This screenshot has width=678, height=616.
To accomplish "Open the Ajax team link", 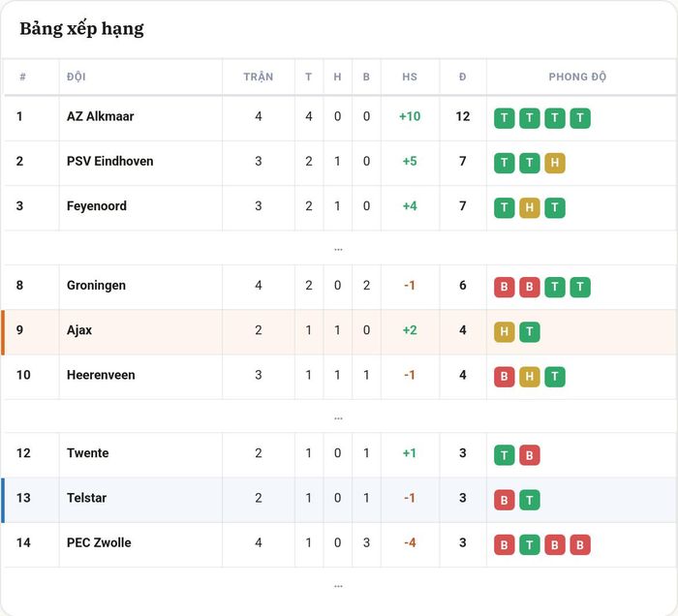I will tap(79, 330).
